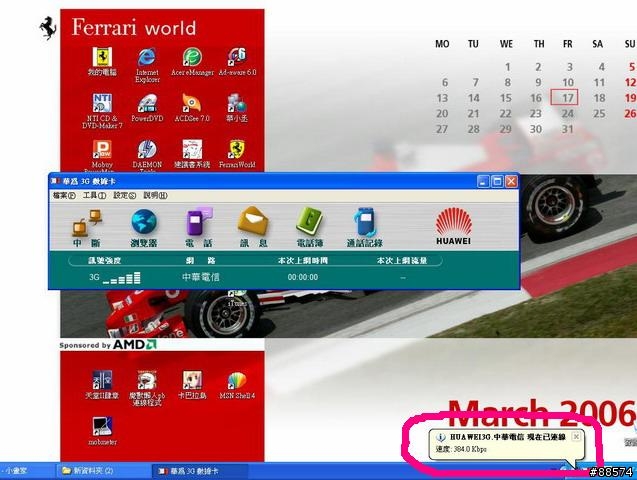Open the 電話簿 phonebook icon
Image resolution: width=637 pixels, height=480 pixels.
tap(310, 227)
